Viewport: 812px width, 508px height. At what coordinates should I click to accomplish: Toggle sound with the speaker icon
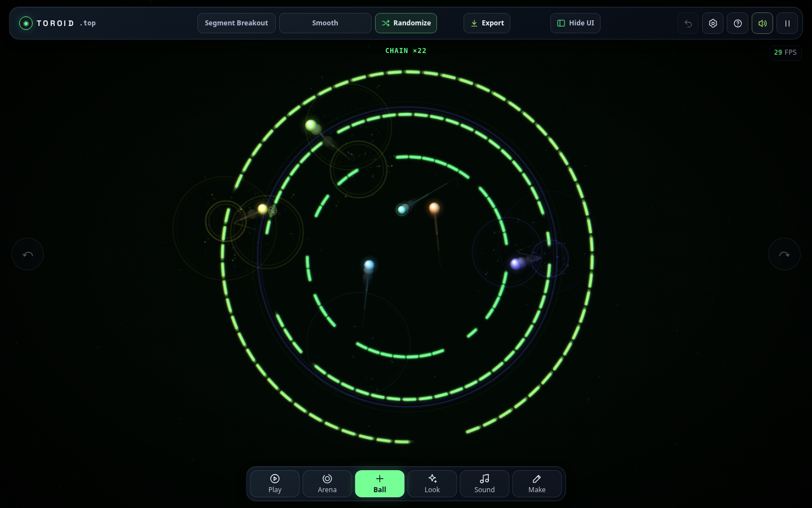762,23
